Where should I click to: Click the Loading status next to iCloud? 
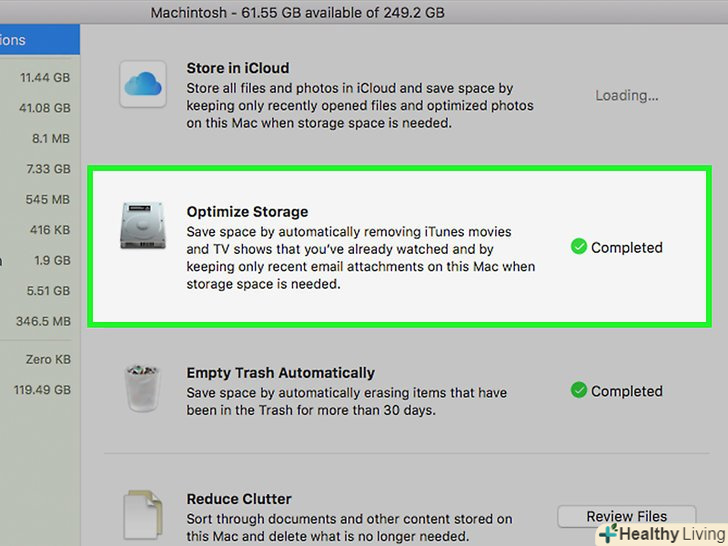[x=627, y=96]
